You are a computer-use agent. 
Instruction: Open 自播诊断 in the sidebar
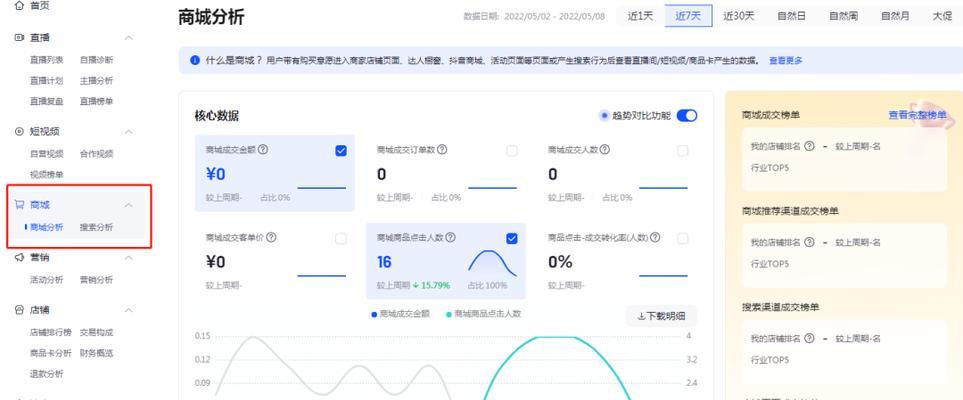(96, 60)
